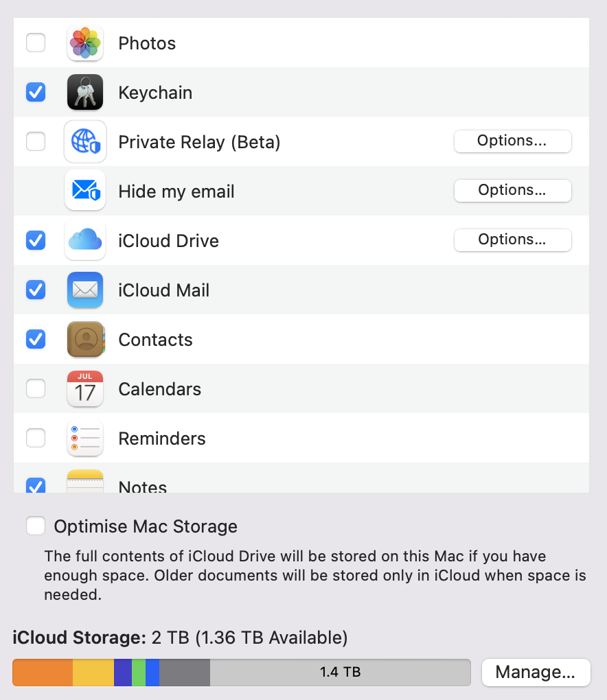Click the Contacts label text
The image size is (607, 700).
click(155, 340)
